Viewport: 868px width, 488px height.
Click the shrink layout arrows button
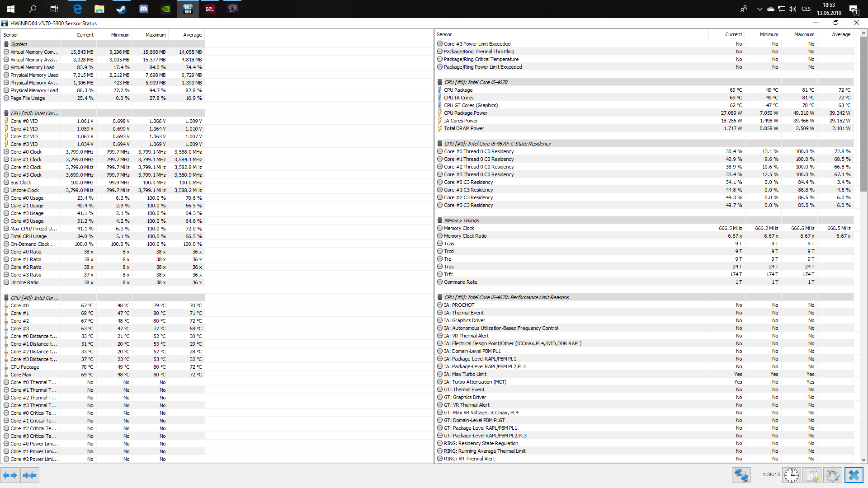coord(29,475)
